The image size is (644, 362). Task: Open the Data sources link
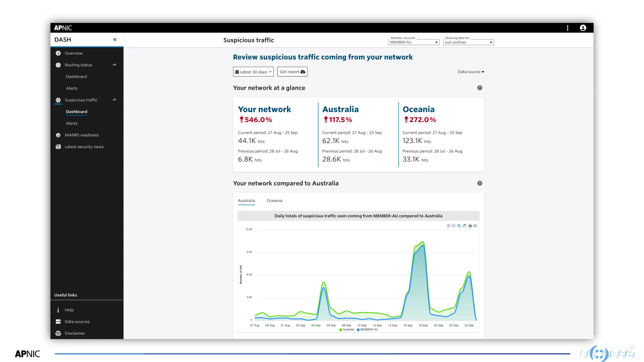77,322
